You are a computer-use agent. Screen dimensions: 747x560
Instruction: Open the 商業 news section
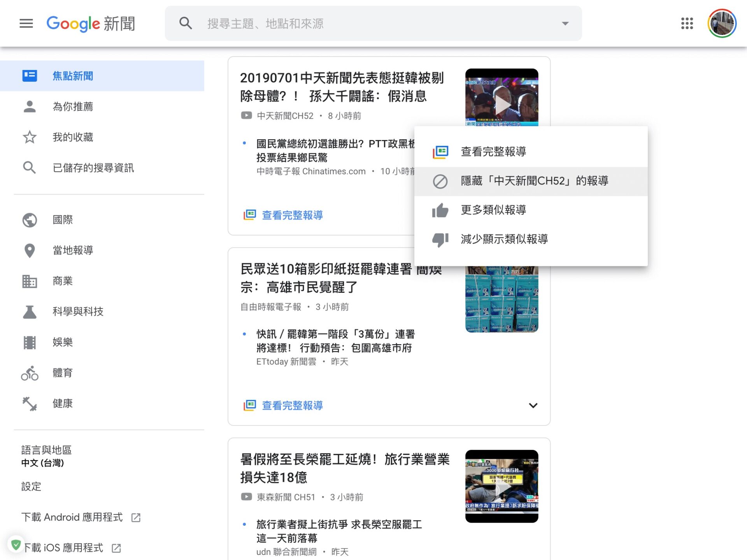pyautogui.click(x=102, y=281)
